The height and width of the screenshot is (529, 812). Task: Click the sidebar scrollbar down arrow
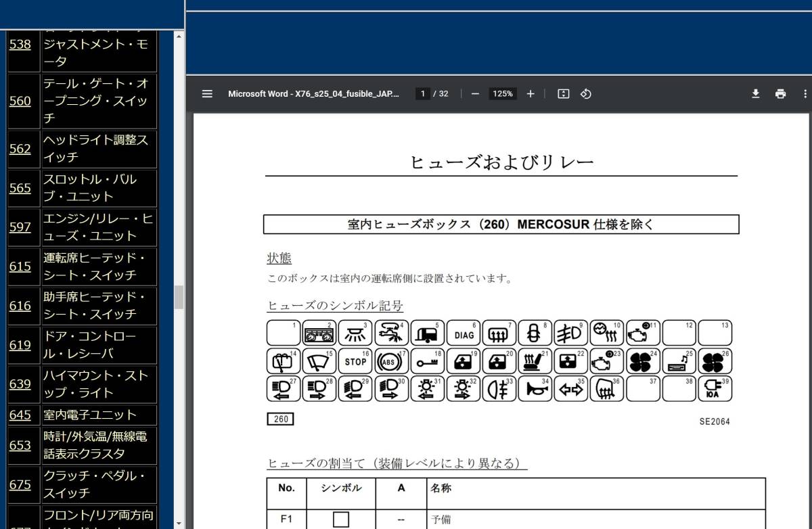coord(179,524)
